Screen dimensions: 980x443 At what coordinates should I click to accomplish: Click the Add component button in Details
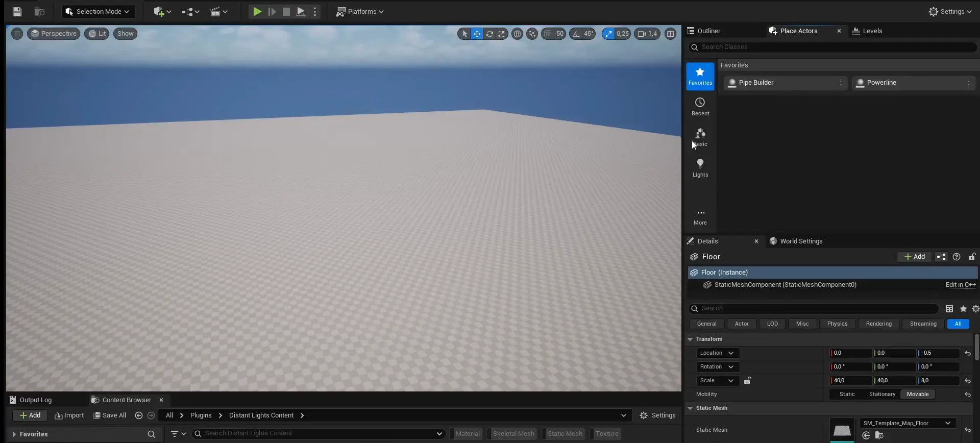click(x=914, y=257)
